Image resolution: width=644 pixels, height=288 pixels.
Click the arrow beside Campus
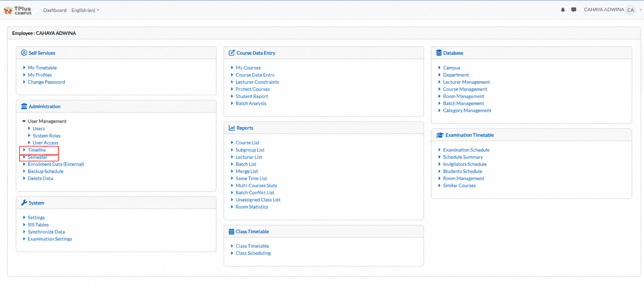439,68
